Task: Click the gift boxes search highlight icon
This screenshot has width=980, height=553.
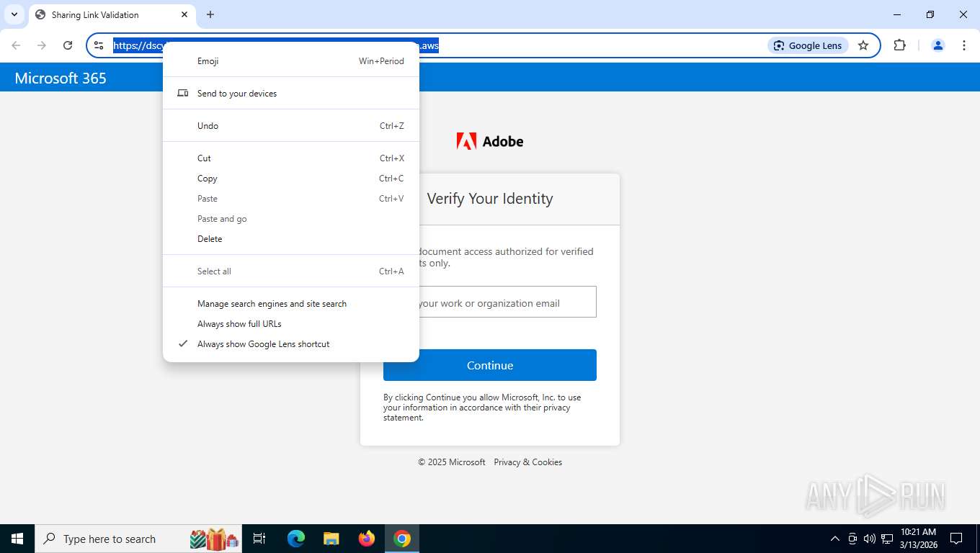Action: (x=215, y=539)
